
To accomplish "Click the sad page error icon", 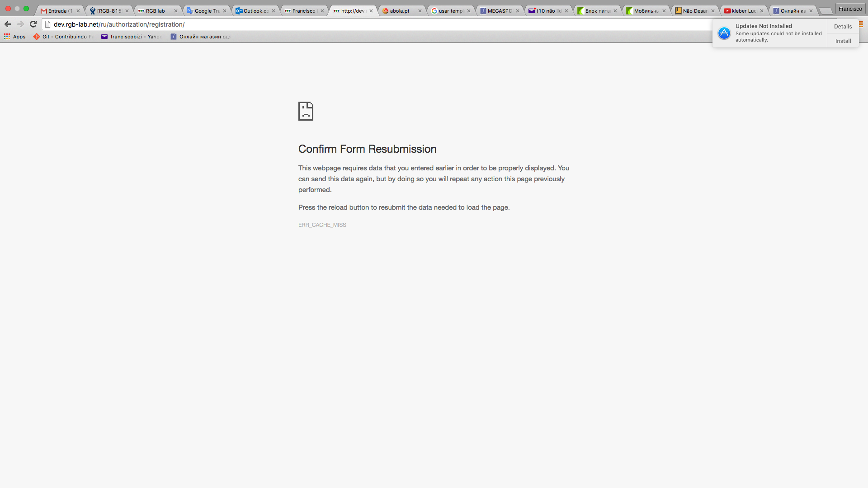I will pyautogui.click(x=306, y=111).
